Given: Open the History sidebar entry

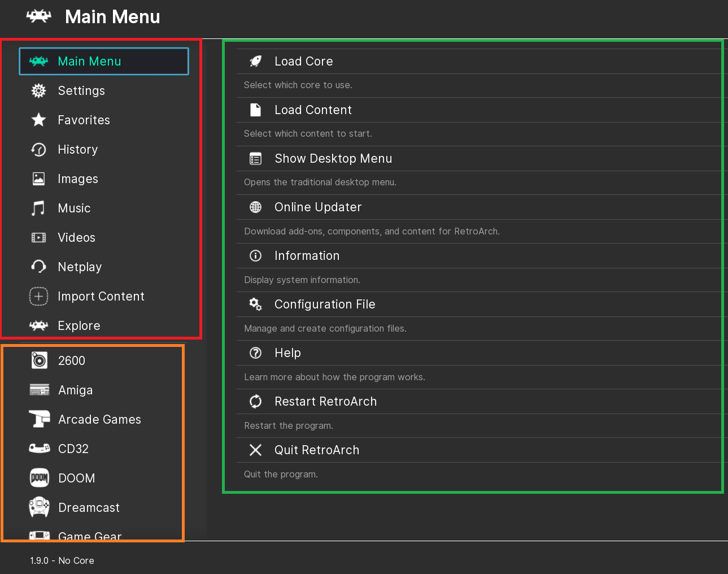Looking at the screenshot, I should pos(104,149).
